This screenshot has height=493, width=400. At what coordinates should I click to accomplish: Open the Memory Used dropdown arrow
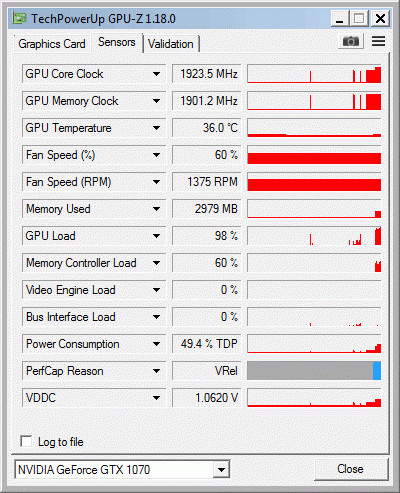click(x=156, y=209)
